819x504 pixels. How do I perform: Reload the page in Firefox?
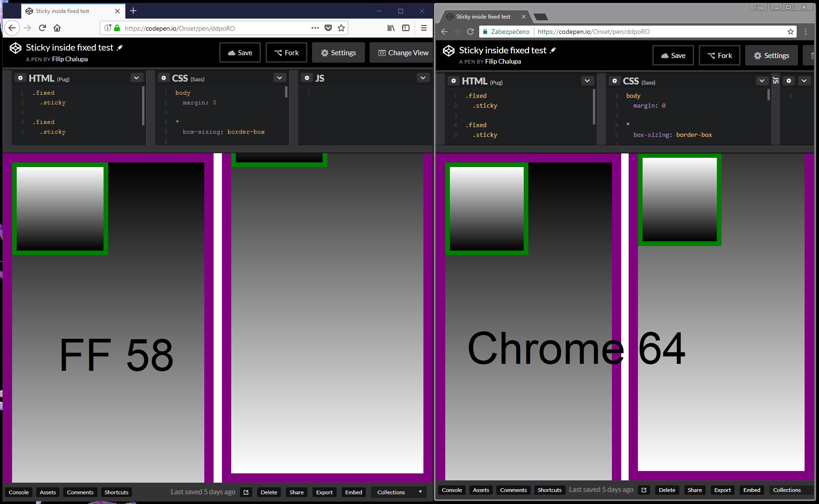point(42,28)
